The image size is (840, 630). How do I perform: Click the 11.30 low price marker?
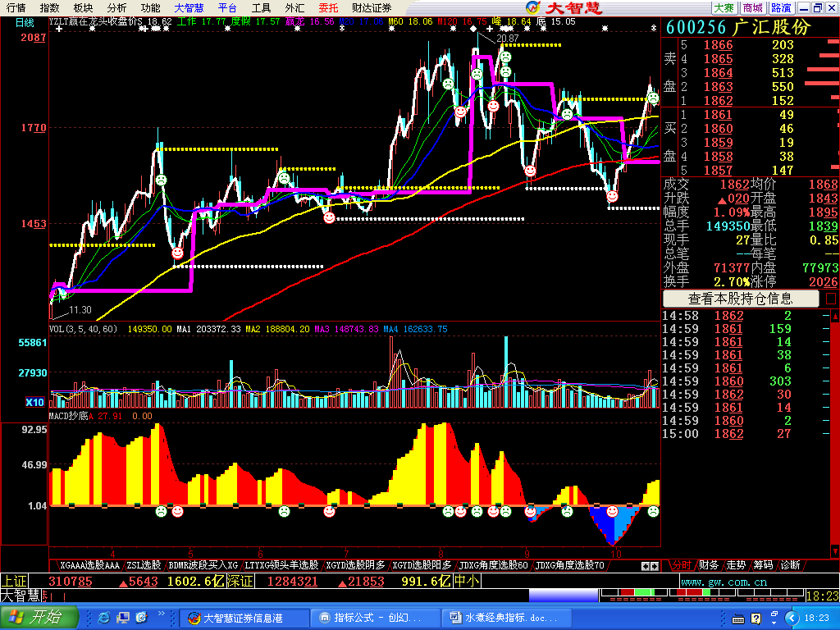[x=80, y=309]
